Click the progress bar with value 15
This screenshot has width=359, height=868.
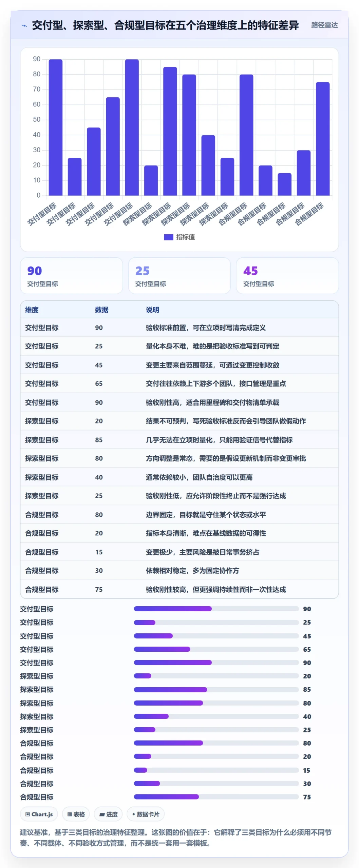[216, 770]
